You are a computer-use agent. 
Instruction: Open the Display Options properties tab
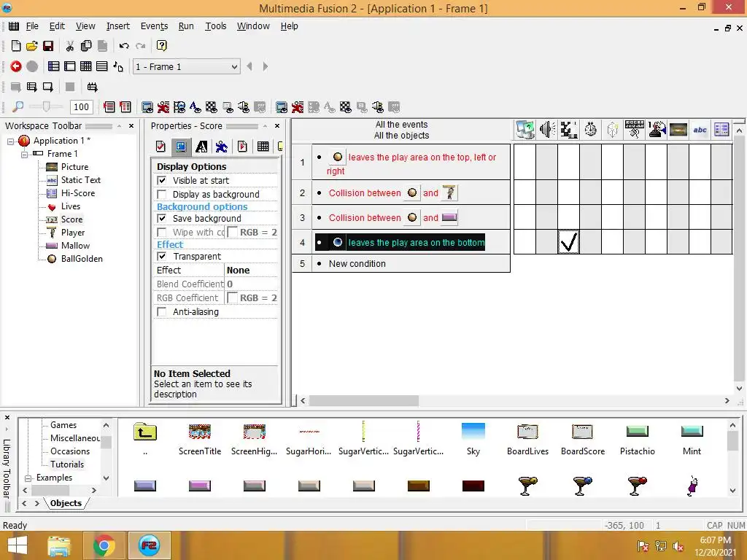click(181, 147)
